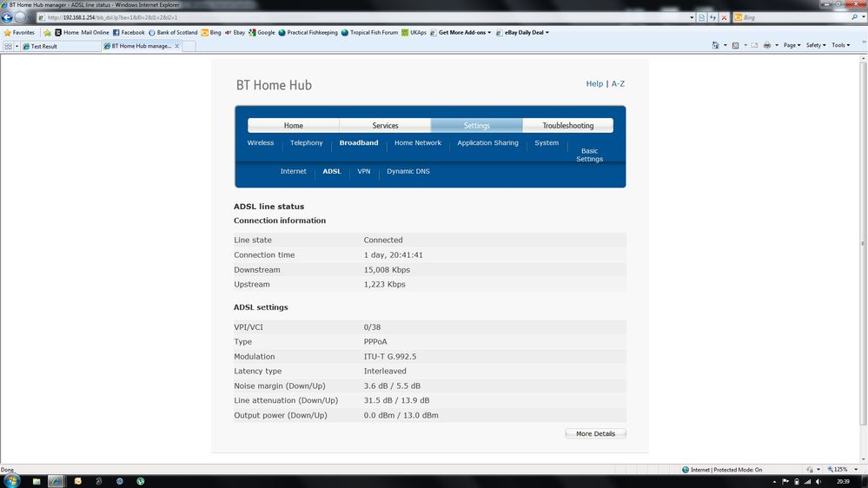The width and height of the screenshot is (868, 488).
Task: Open the Telephony settings section
Action: pyautogui.click(x=306, y=142)
